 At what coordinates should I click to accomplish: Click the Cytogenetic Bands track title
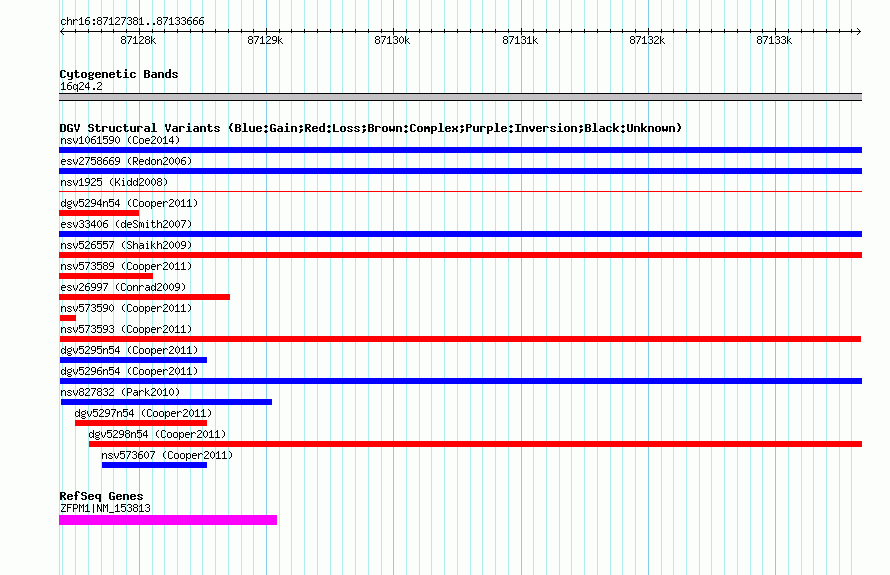point(119,74)
